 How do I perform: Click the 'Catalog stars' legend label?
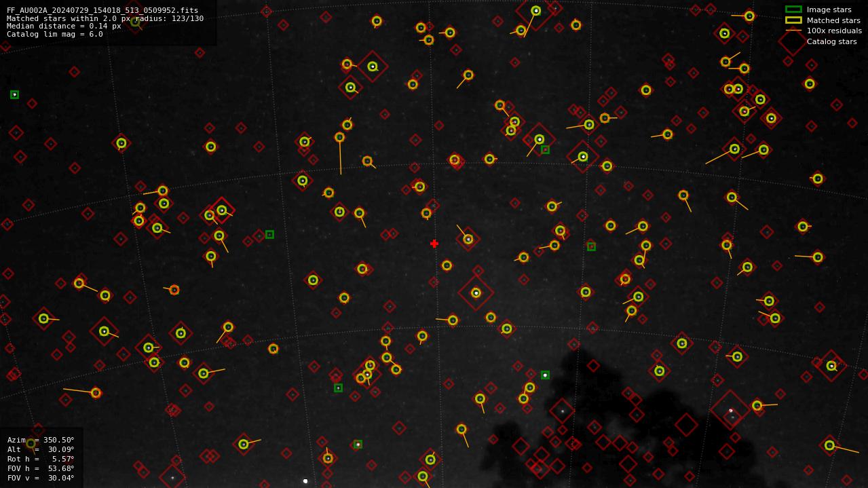[831, 41]
